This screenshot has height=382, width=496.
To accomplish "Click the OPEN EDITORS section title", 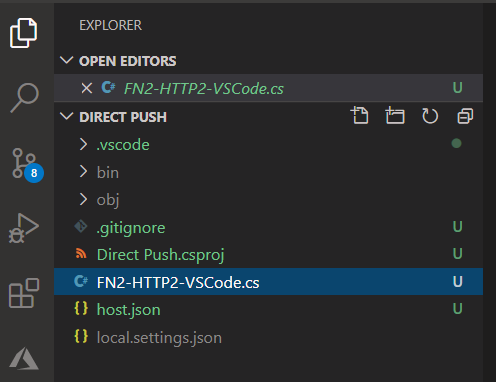I will (128, 61).
